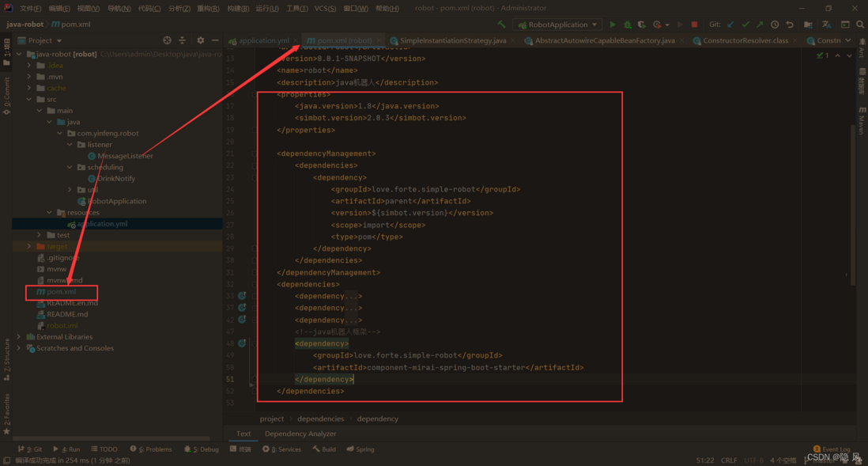
Task: Click the locate target icon in Project panel
Action: point(167,40)
